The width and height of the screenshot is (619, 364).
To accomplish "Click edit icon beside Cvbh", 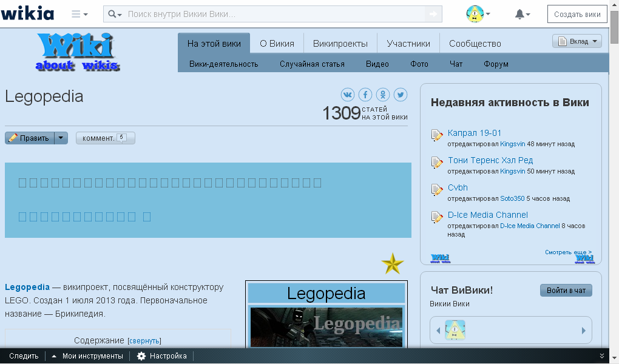I will click(x=436, y=189).
